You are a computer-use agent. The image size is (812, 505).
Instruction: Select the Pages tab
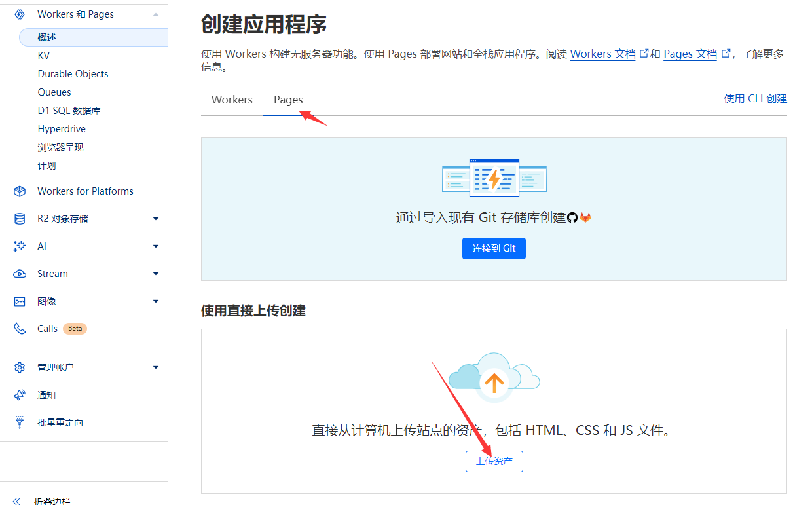tap(288, 100)
